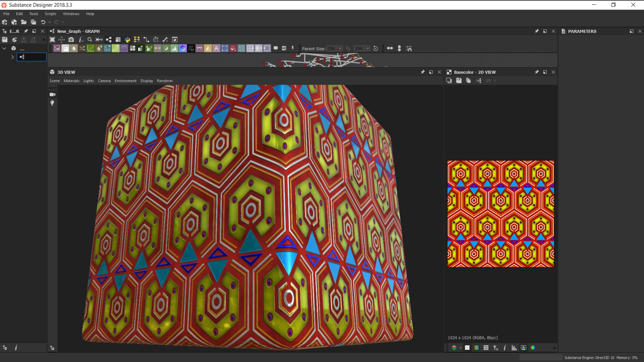The image size is (644, 362).
Task: Toggle the camera widget in the 3D view
Action: tap(52, 94)
